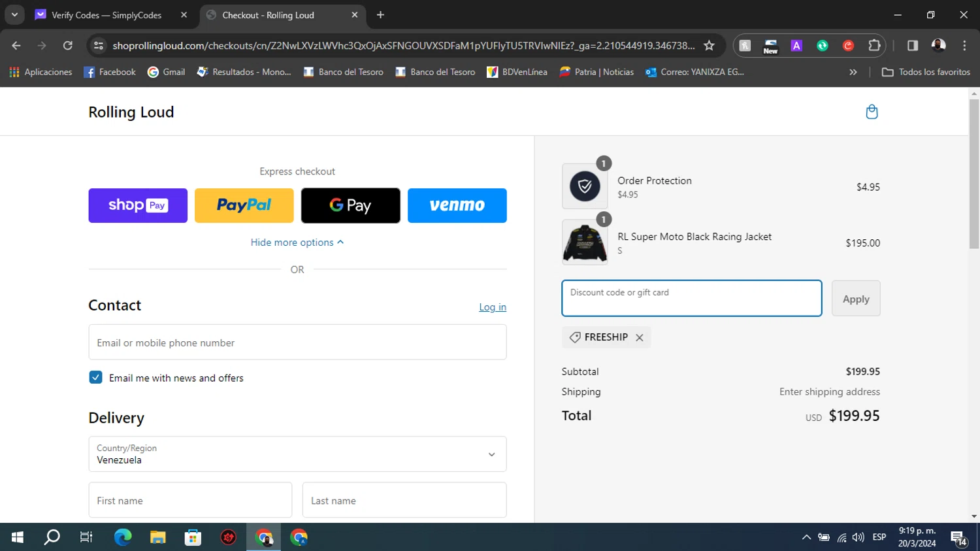Open the Windows Start menu
The height and width of the screenshot is (551, 980).
(x=18, y=537)
